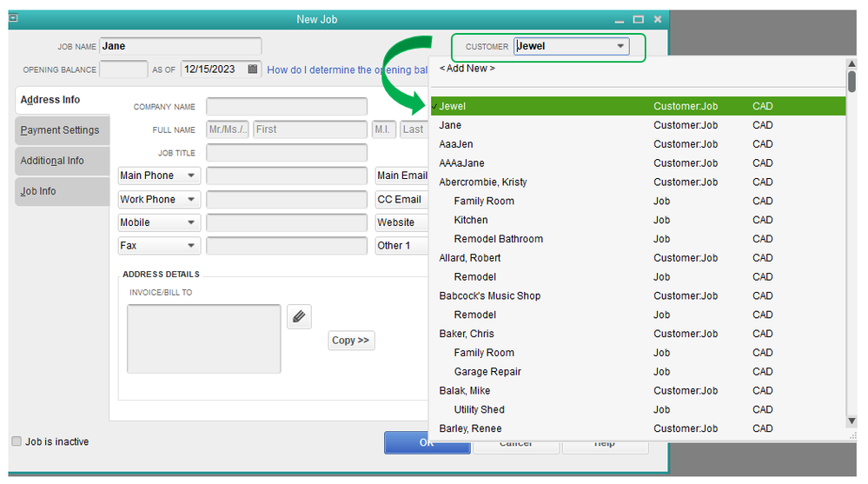Click the Copy >> button
This screenshot has width=868, height=484.
pyautogui.click(x=351, y=340)
